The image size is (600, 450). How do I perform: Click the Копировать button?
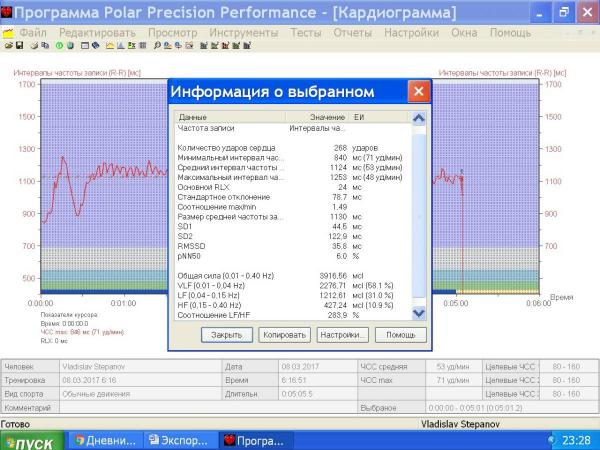(284, 335)
